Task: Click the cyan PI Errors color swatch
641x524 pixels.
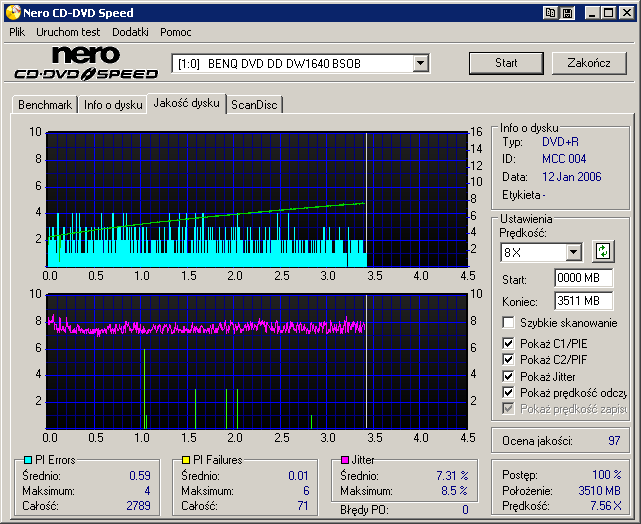Action: click(28, 460)
